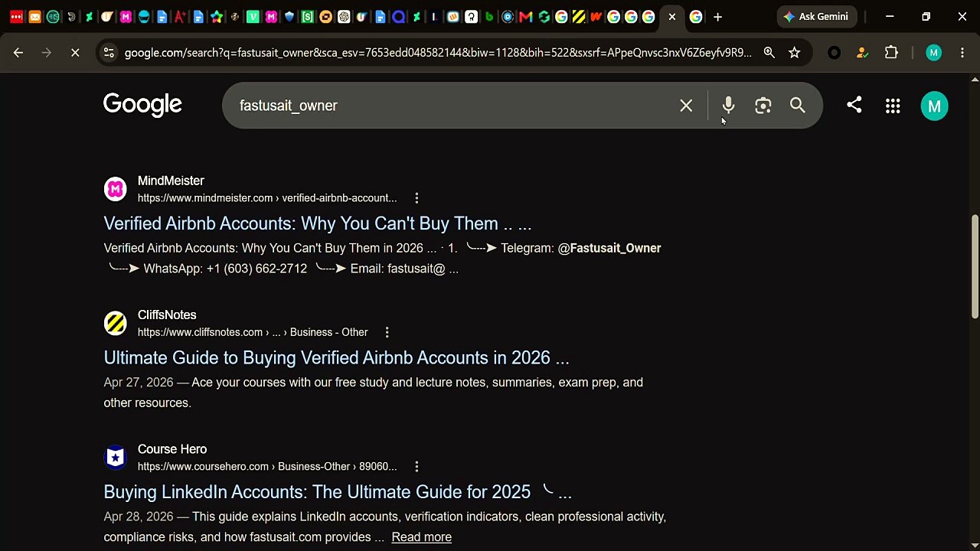The width and height of the screenshot is (980, 551).
Task: Open Chrome three-dot main menu
Action: click(x=962, y=53)
